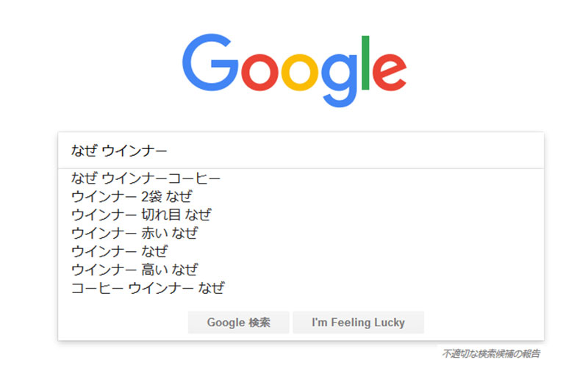Viewport: 588px width, 382px height.
Task: Click the I'm Feeling Lucky button
Action: [358, 322]
